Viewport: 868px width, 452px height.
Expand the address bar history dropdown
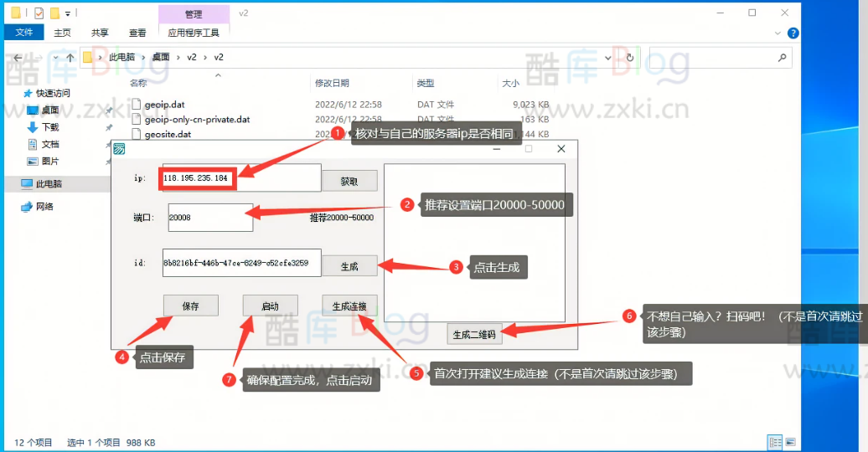point(607,57)
